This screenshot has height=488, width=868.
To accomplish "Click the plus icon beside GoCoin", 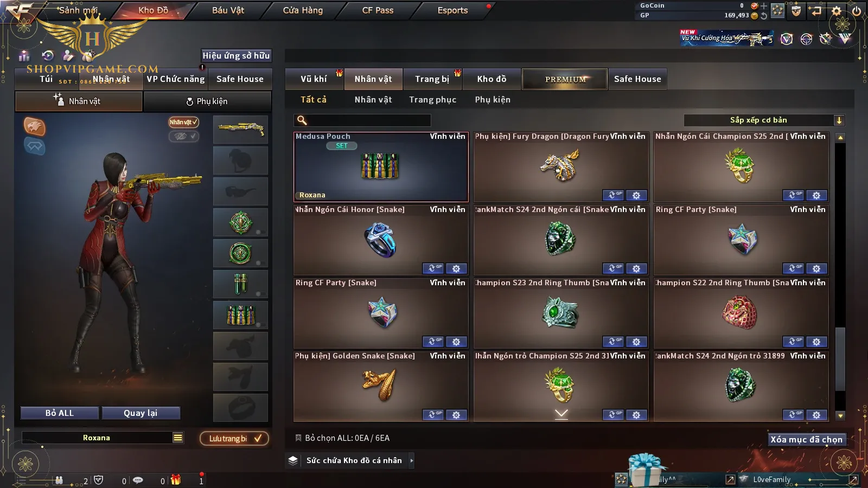I will coord(764,6).
